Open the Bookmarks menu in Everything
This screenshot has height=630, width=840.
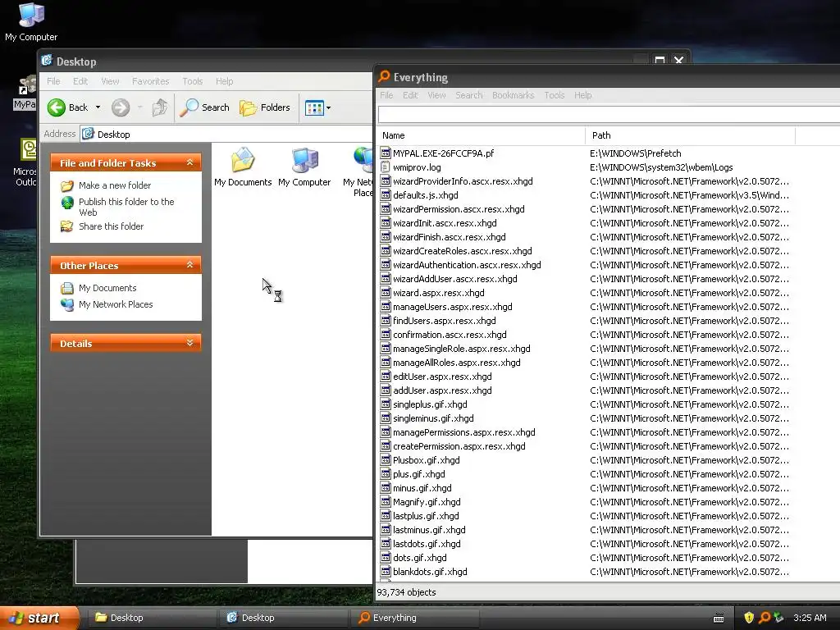514,95
